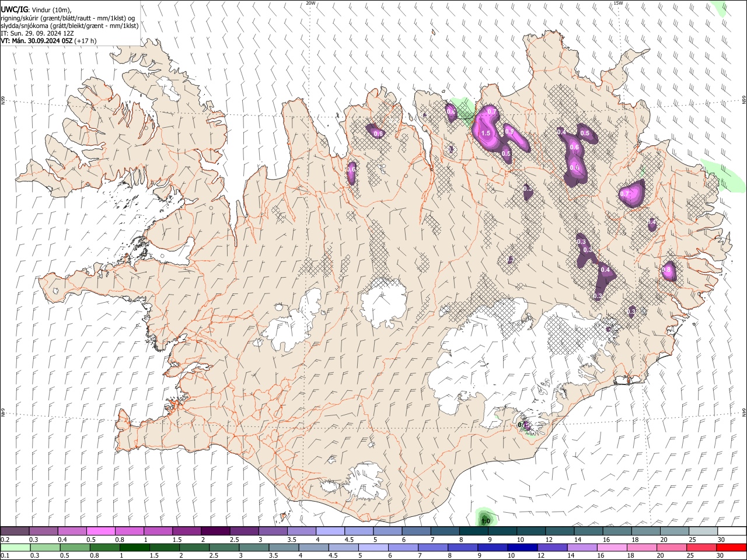Viewport: 747px width, 560px height.
Task: Pick the bright red 30 swatch in bottom legend row
Action: 731,547
